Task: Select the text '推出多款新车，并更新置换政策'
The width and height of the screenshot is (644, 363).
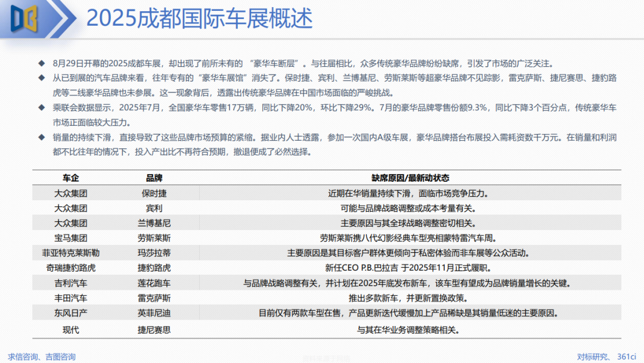Action: 408,298
